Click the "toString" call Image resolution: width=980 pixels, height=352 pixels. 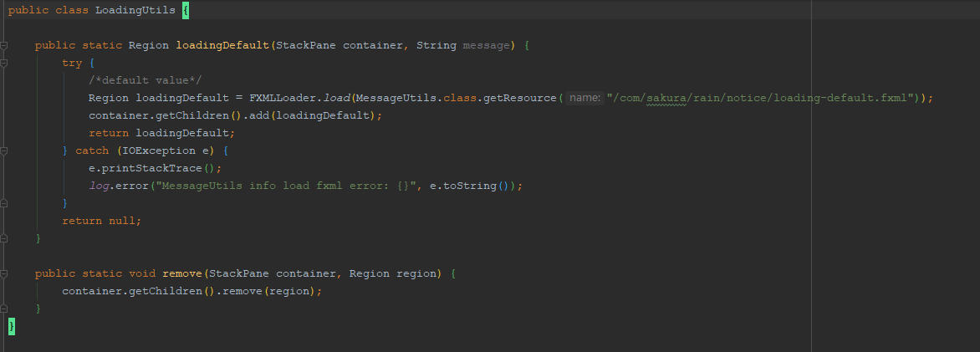click(x=469, y=186)
